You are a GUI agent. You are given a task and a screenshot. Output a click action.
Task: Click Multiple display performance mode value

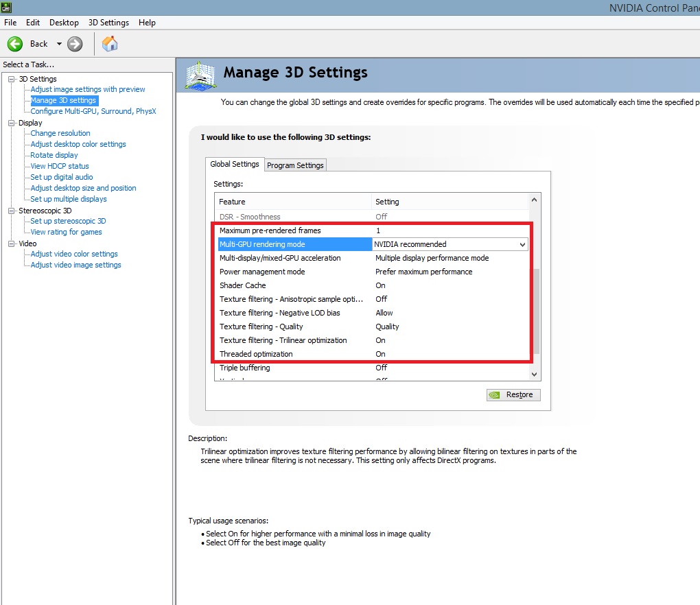point(432,259)
